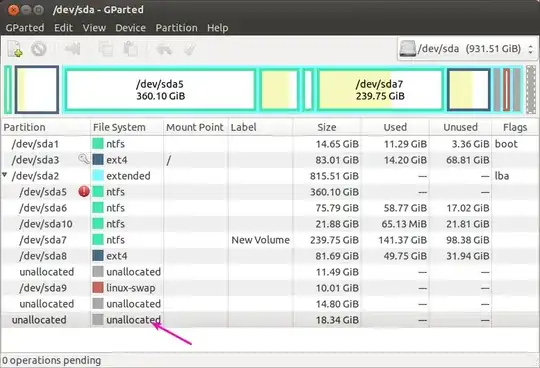Click gray swatch in 18.34 GiB unallocated row
This screenshot has height=368, width=540.
tap(98, 319)
